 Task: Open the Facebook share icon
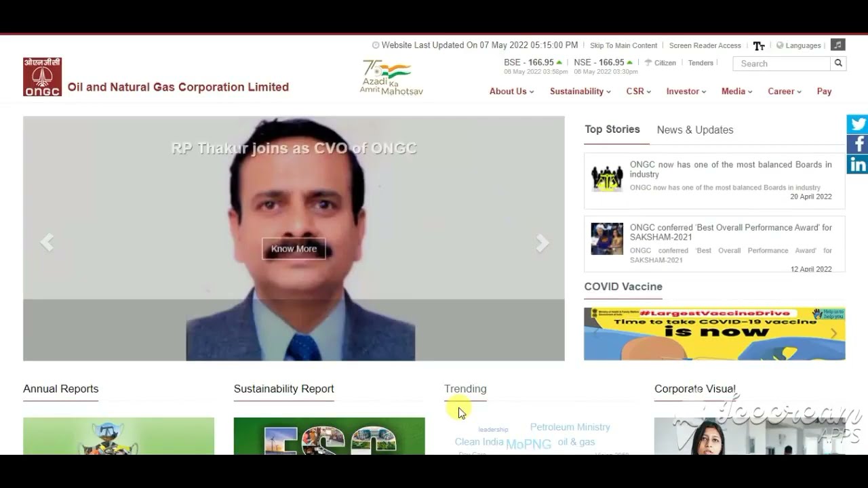858,144
